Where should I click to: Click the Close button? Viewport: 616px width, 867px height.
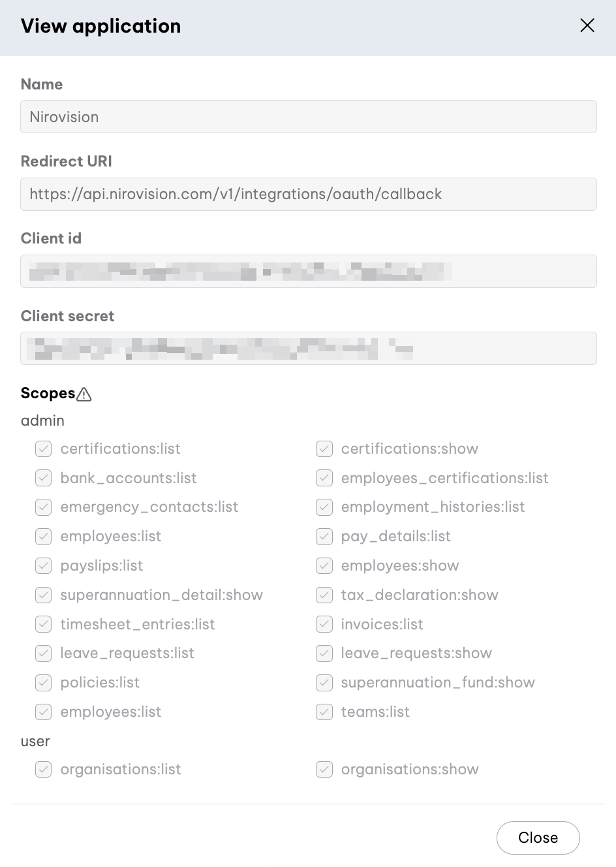pyautogui.click(x=538, y=838)
